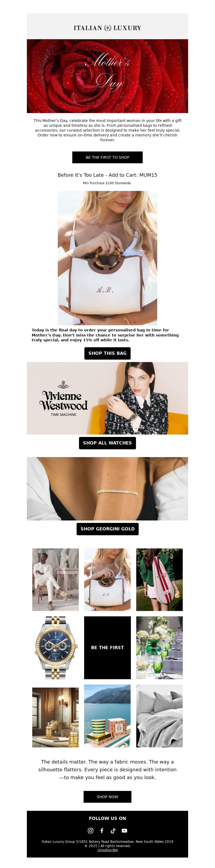The width and height of the screenshot is (215, 868).
Task: Open the Instagram icon in footer
Action: point(91,831)
